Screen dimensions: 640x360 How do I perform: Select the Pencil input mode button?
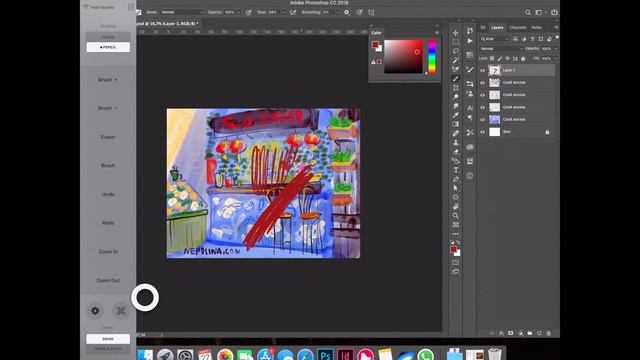click(x=108, y=47)
